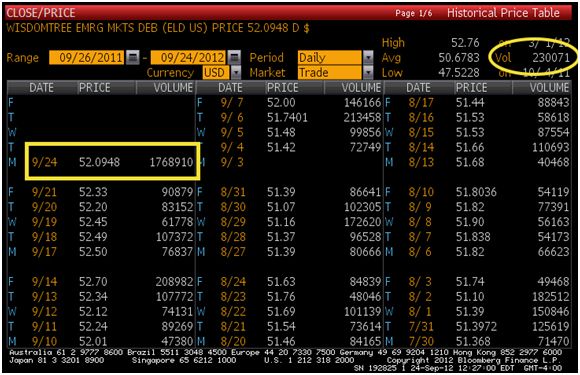Screen dimensions: 580x375
Task: Select the volume 172620 on 8/29
Action: tap(362, 222)
